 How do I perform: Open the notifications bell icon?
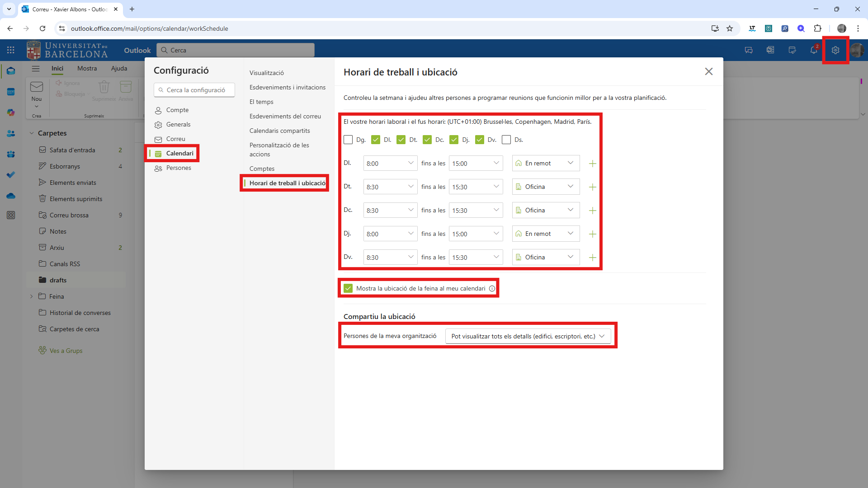813,50
